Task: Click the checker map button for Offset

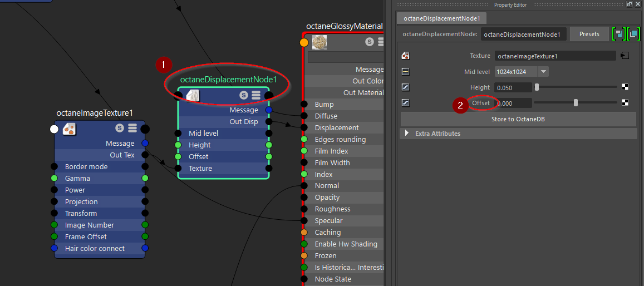Action: [x=625, y=102]
